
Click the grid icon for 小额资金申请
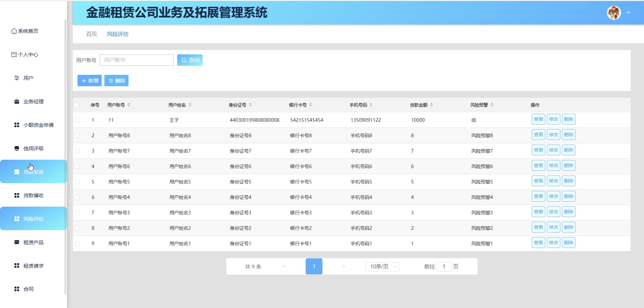click(17, 125)
